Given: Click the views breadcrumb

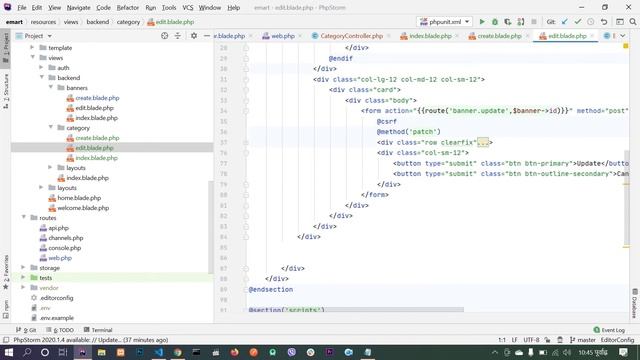Looking at the screenshot, I should pos(71,22).
